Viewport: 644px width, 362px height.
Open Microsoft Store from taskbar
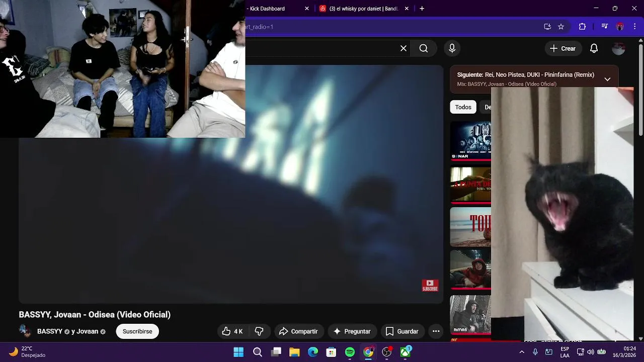coord(331,352)
